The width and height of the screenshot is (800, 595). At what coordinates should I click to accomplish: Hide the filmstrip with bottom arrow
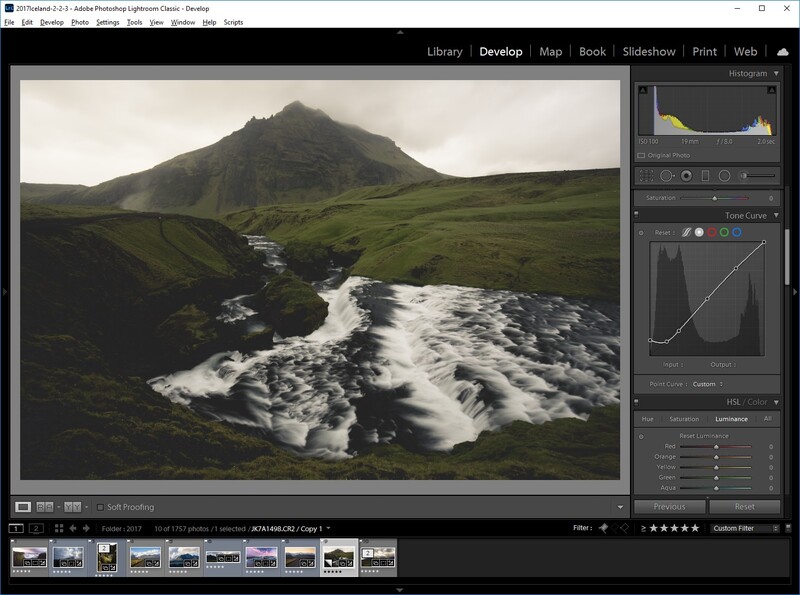(400, 590)
